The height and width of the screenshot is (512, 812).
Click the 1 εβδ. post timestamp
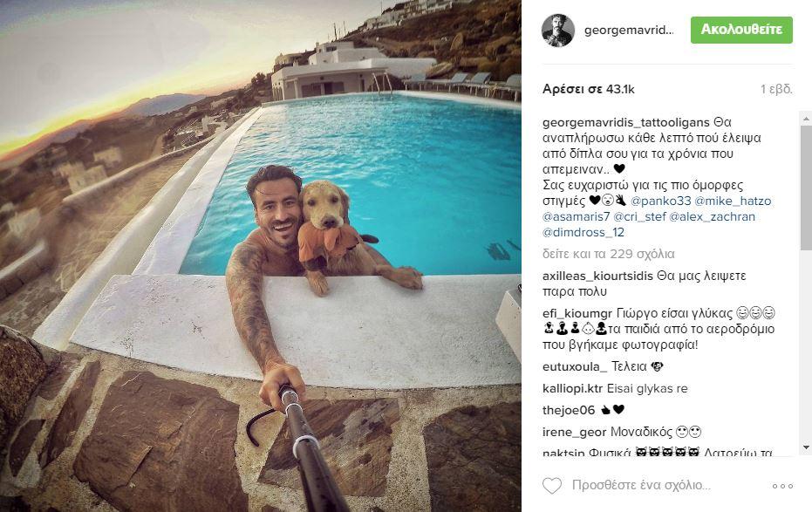pos(776,89)
